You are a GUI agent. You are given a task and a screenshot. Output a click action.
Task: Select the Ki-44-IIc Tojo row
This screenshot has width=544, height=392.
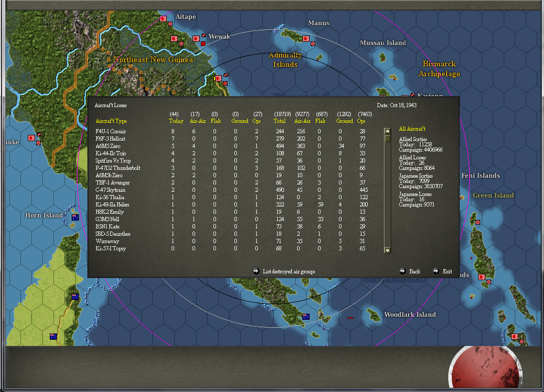231,153
